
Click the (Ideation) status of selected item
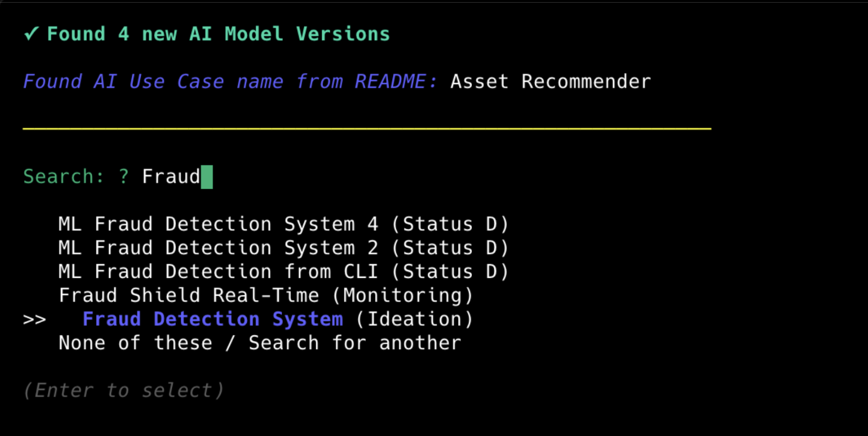pyautogui.click(x=414, y=319)
